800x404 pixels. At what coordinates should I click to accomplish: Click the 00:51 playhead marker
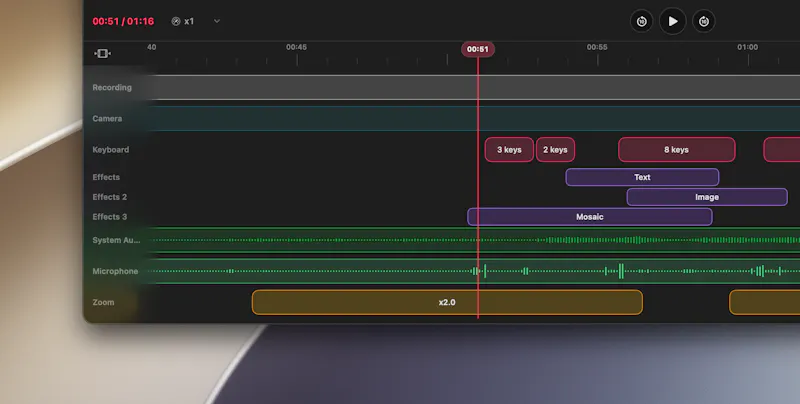478,49
